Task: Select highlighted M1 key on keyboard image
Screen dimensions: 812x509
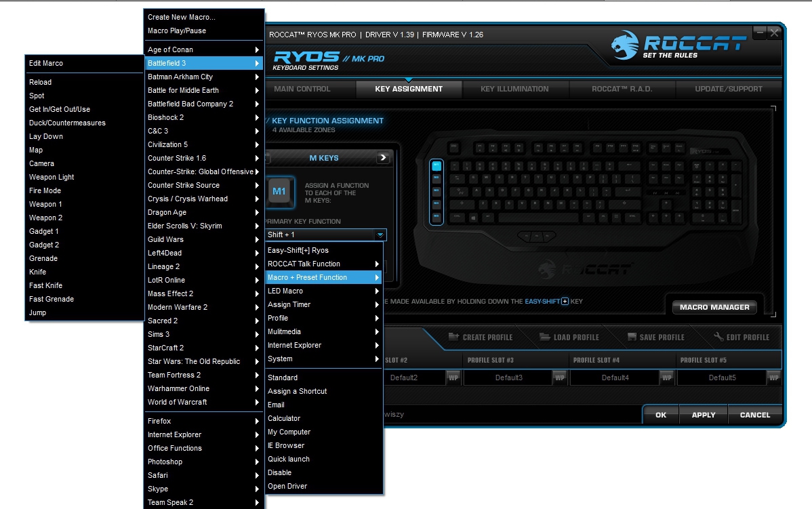Action: pyautogui.click(x=437, y=165)
